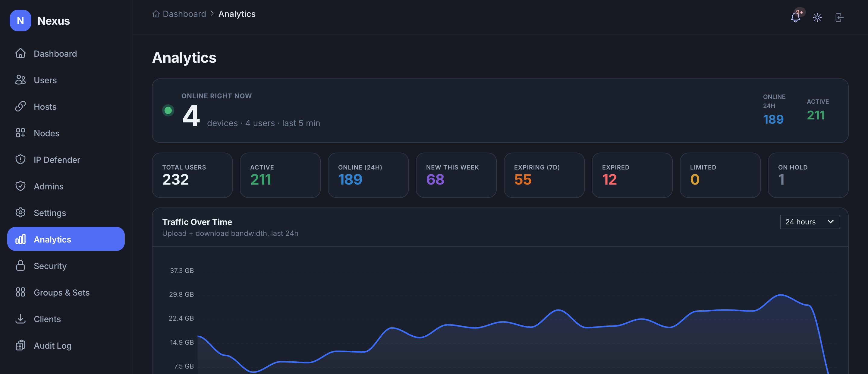
Task: Click the Users people icon
Action: [20, 80]
